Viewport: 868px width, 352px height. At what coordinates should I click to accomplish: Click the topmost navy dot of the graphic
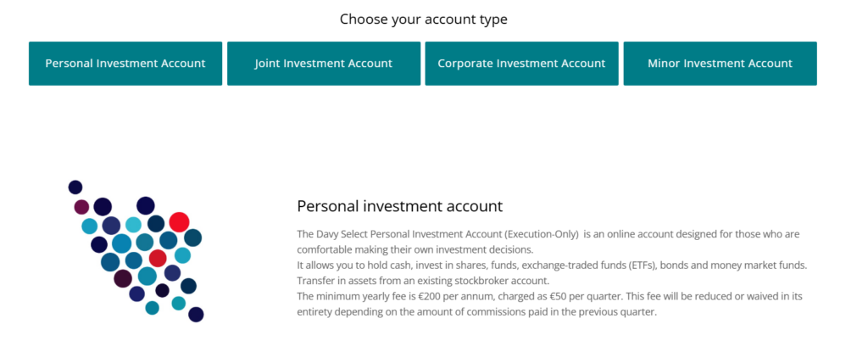[x=75, y=187]
